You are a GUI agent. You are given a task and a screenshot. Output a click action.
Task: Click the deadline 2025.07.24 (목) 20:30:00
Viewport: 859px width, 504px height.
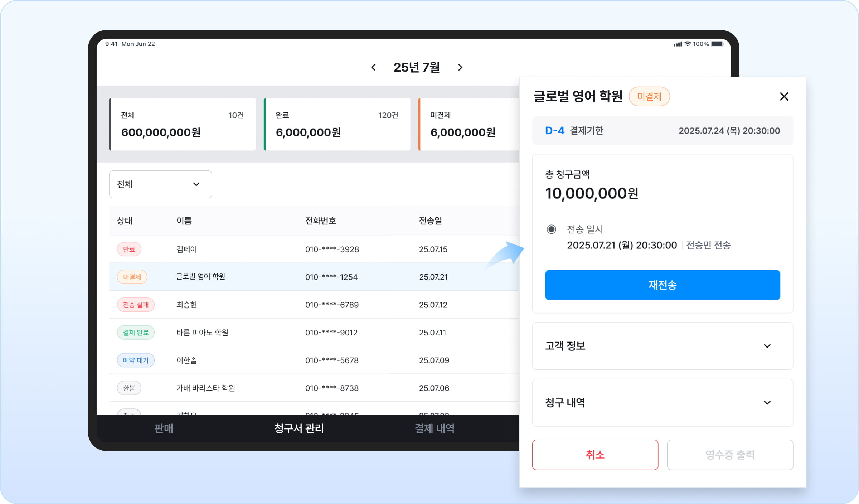[x=729, y=131]
